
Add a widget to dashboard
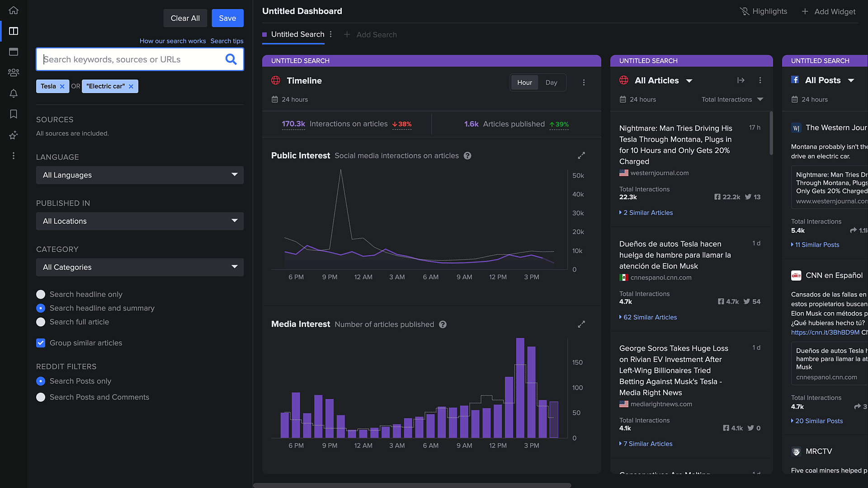tap(828, 11)
